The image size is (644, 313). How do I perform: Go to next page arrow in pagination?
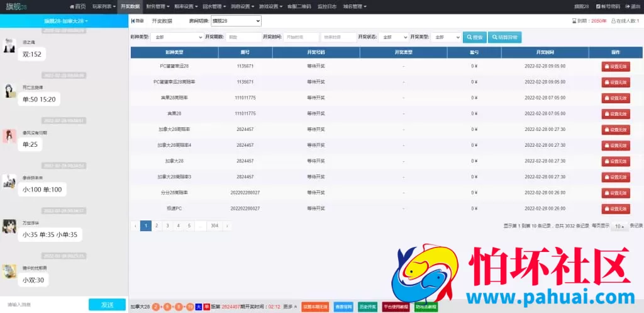226,225
